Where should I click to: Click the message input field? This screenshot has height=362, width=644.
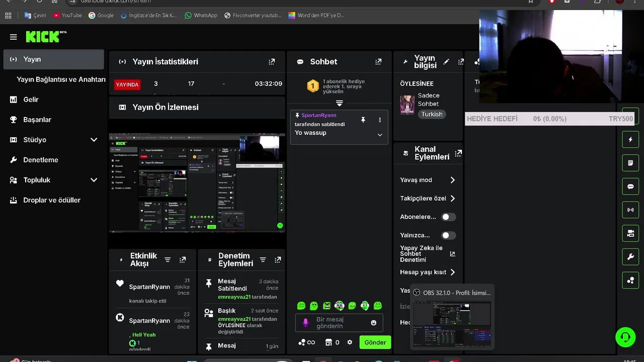tap(340, 323)
